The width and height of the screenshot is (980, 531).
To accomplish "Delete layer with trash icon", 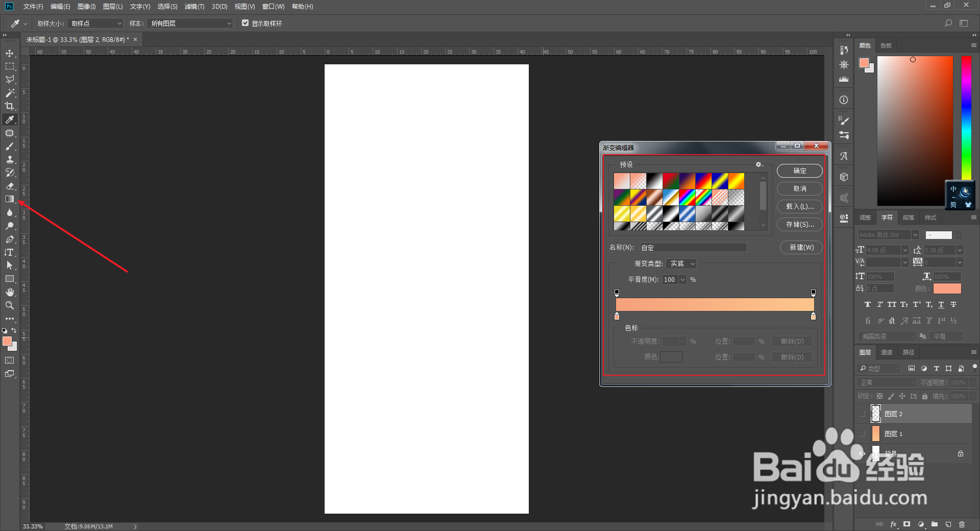I will point(962,524).
